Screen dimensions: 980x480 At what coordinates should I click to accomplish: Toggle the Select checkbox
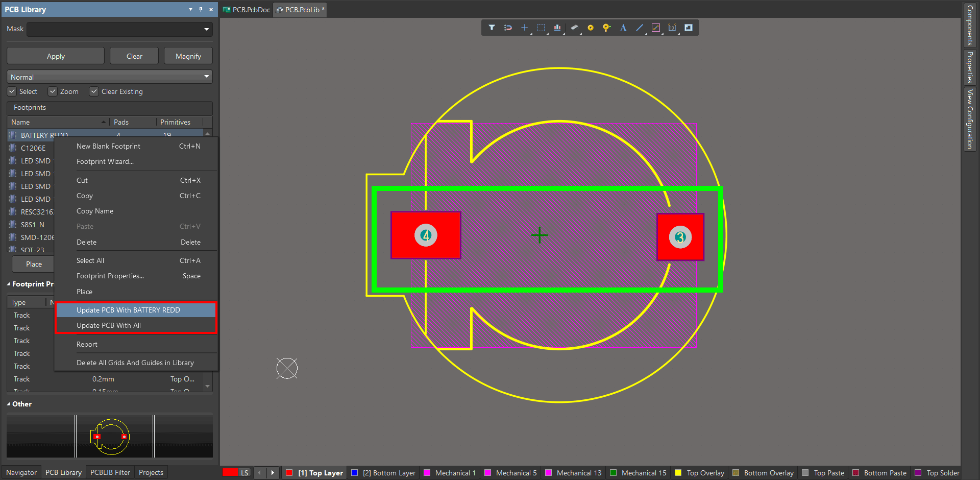(12, 91)
